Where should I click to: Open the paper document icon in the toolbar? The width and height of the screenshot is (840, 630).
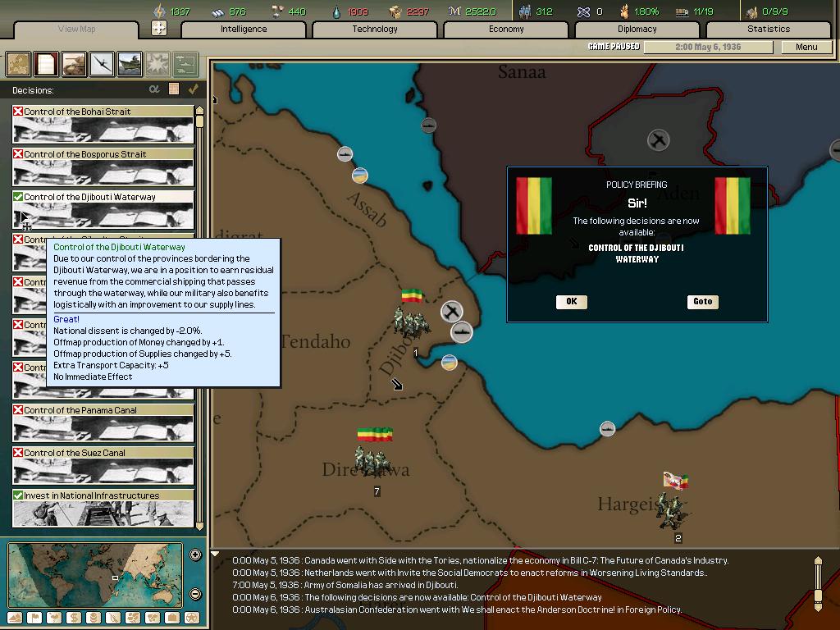coord(46,64)
